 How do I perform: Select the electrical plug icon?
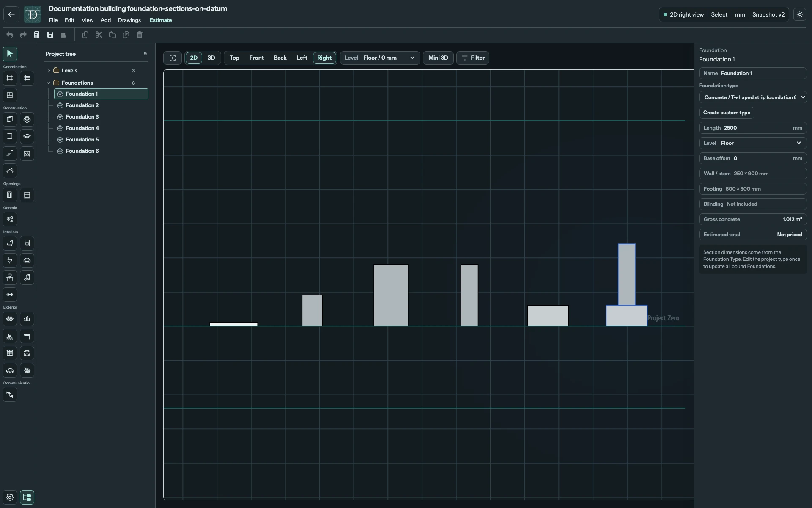[10, 260]
